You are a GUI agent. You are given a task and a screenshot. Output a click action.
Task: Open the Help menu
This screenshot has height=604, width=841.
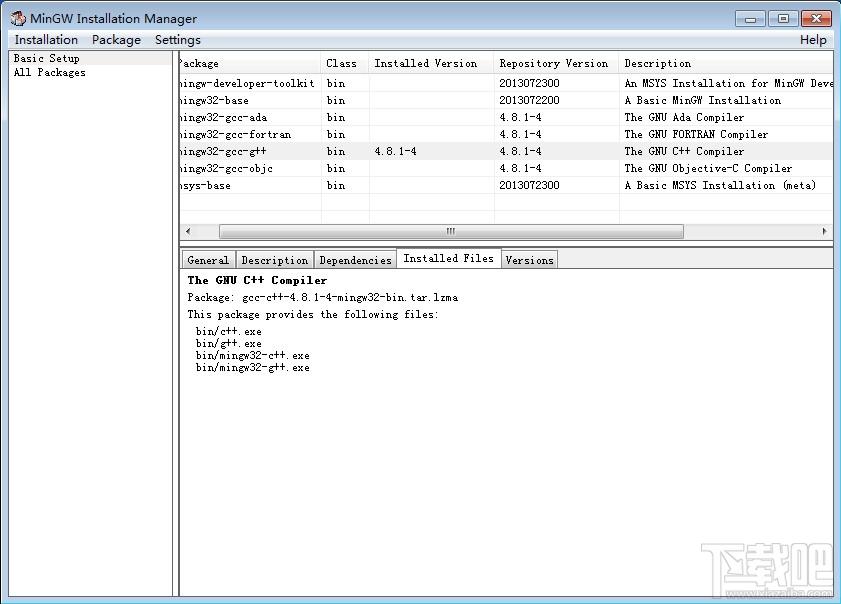[813, 40]
